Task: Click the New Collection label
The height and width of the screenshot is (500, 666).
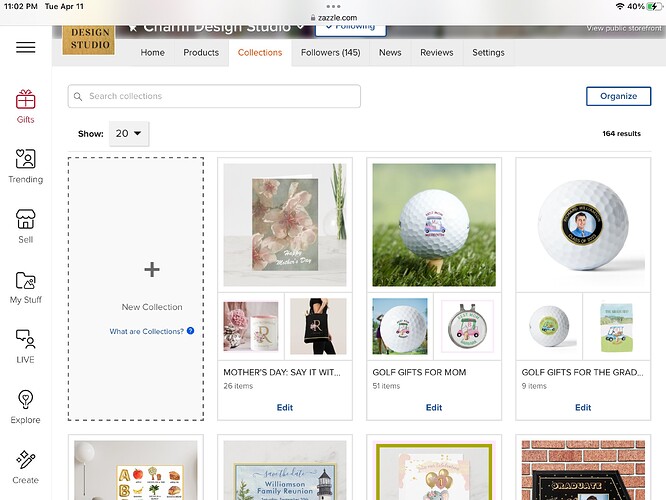Action: click(x=152, y=307)
